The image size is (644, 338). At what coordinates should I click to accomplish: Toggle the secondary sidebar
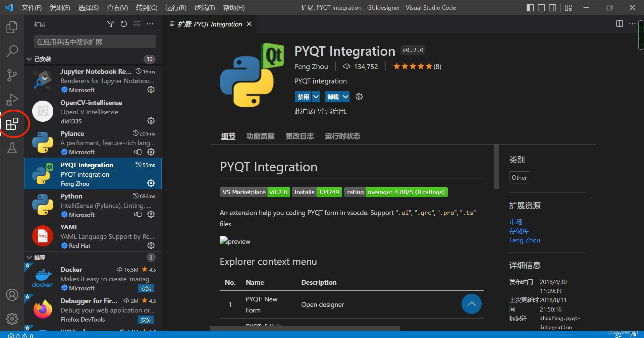552,7
